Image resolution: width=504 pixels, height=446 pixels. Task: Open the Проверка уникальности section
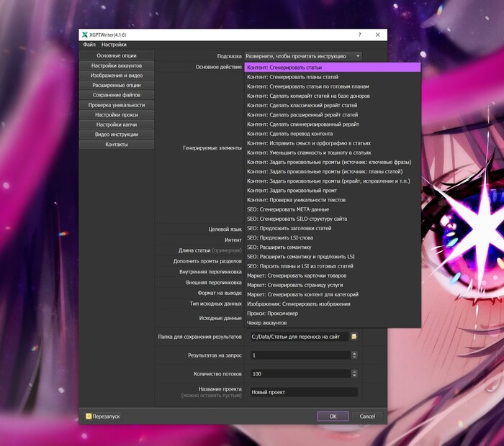[116, 105]
